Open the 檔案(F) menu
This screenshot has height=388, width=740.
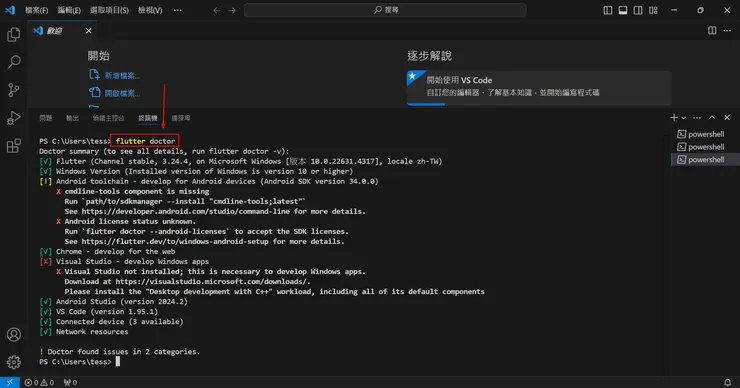click(36, 10)
